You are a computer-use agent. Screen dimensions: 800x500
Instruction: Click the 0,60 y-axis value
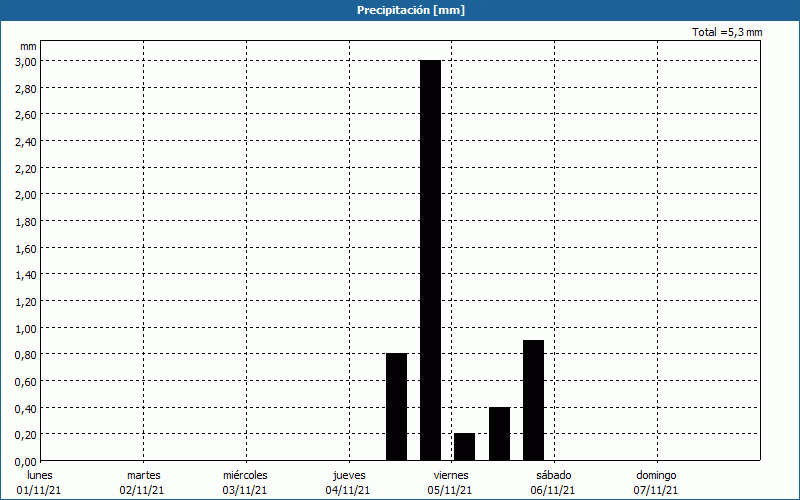click(x=26, y=382)
